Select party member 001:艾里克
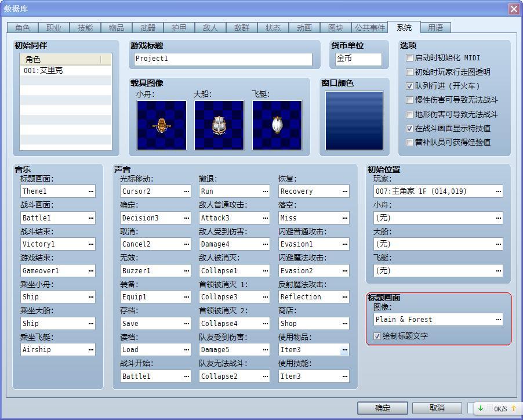The height and width of the screenshot is (420, 523). pyautogui.click(x=66, y=70)
